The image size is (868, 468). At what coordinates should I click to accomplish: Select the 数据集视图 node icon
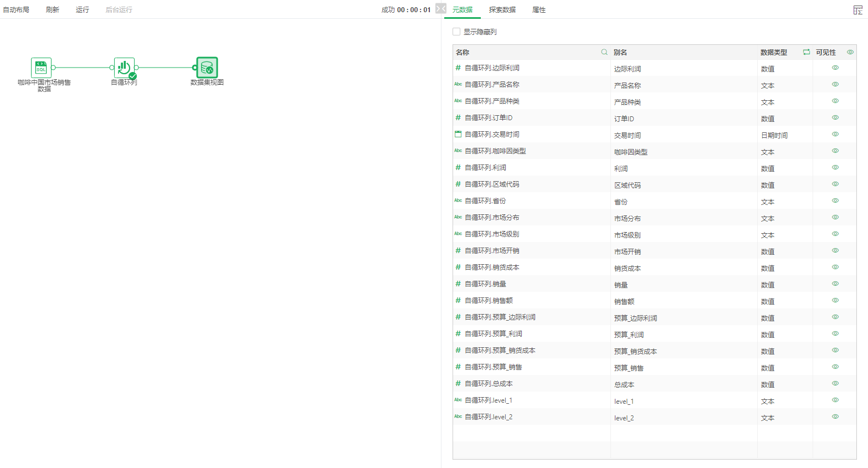click(x=207, y=68)
